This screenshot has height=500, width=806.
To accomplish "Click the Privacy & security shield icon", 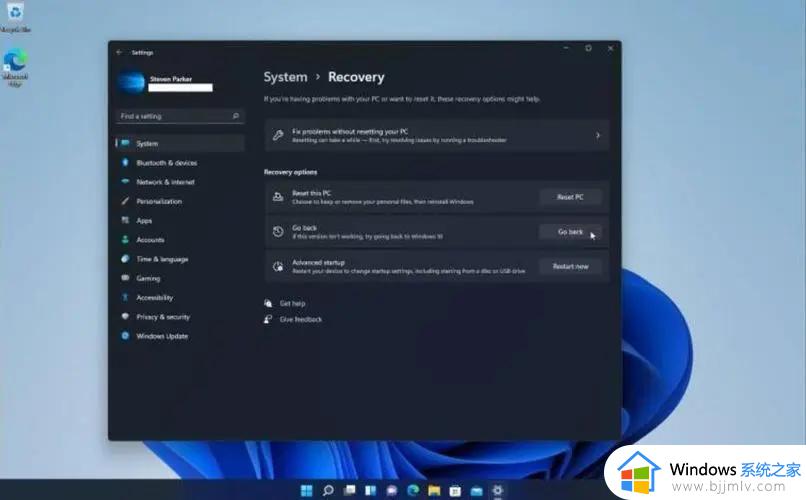I will pyautogui.click(x=125, y=317).
